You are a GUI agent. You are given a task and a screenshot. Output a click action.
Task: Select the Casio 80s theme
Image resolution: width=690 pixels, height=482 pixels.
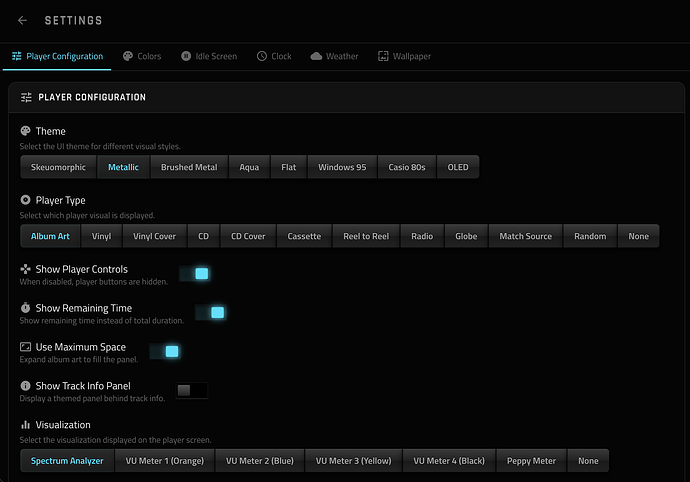point(407,167)
